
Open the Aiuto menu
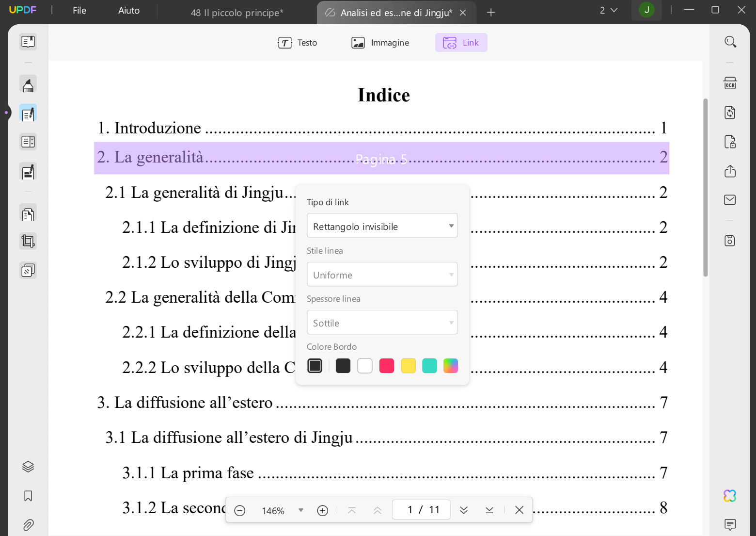tap(129, 10)
